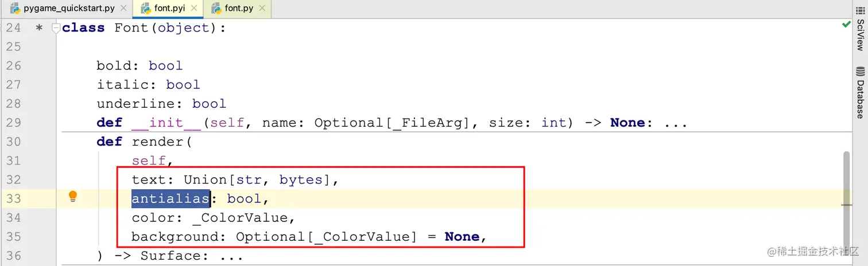Click the asterisk gutter marker on line 24
The width and height of the screenshot is (868, 266).
click(39, 28)
